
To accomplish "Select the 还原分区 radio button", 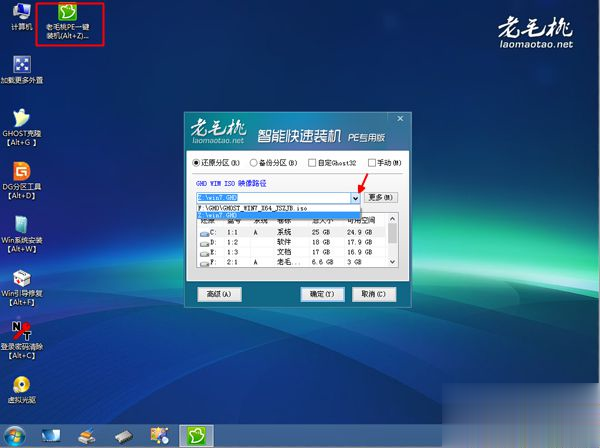I will click(197, 162).
